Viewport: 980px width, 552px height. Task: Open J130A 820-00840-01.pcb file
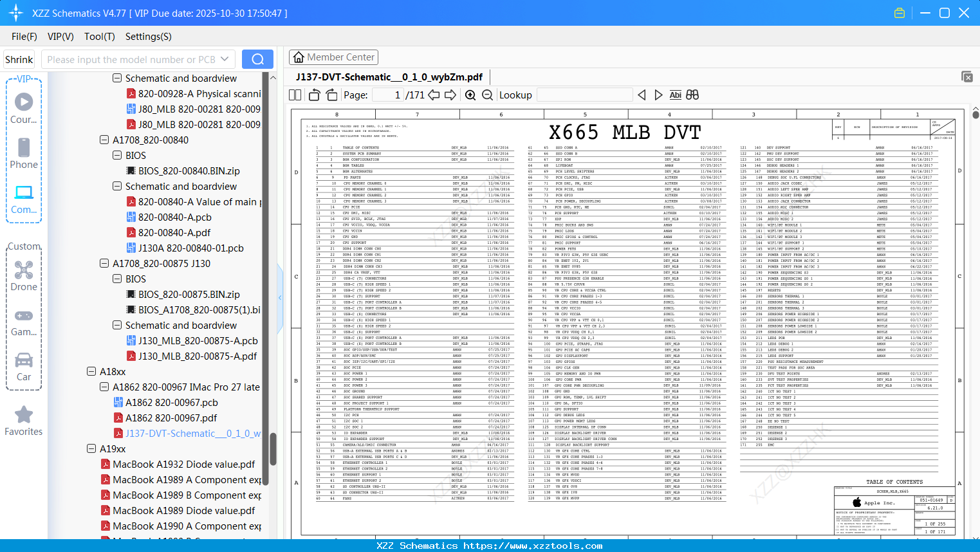pos(185,248)
